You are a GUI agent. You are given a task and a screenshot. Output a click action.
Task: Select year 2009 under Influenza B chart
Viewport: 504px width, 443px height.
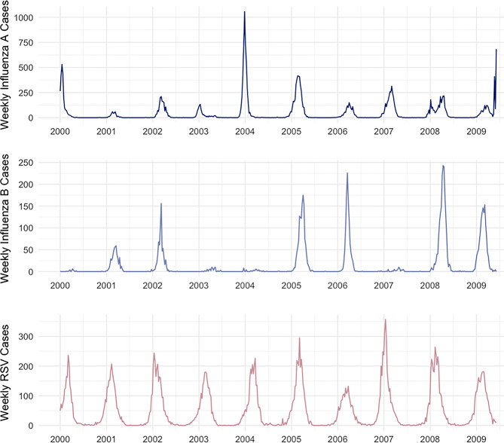(x=476, y=286)
